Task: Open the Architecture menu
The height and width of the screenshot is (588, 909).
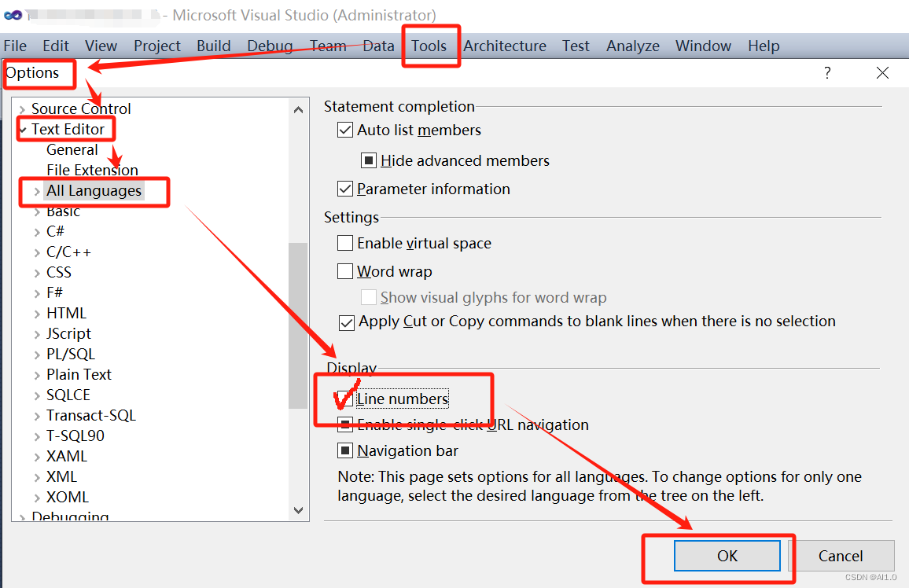Action: pyautogui.click(x=504, y=46)
